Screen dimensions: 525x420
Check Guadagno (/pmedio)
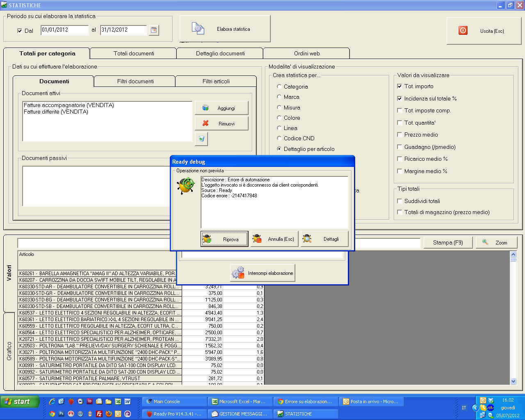(399, 147)
